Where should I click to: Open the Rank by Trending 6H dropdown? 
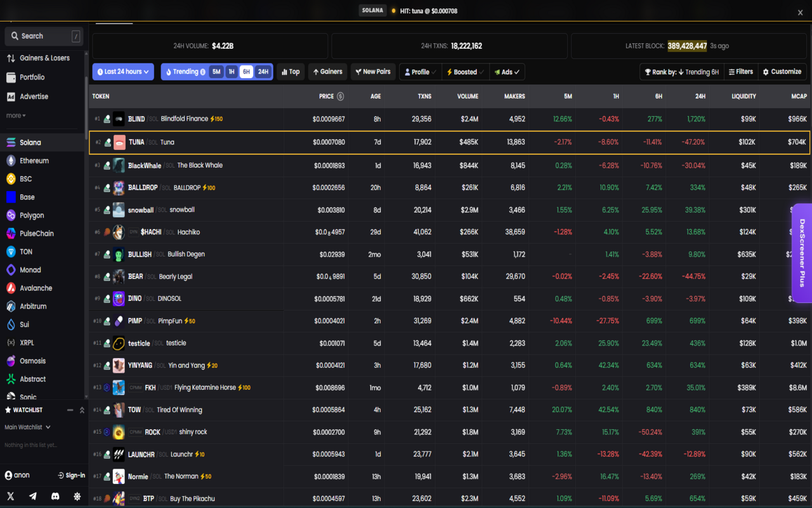(x=681, y=72)
